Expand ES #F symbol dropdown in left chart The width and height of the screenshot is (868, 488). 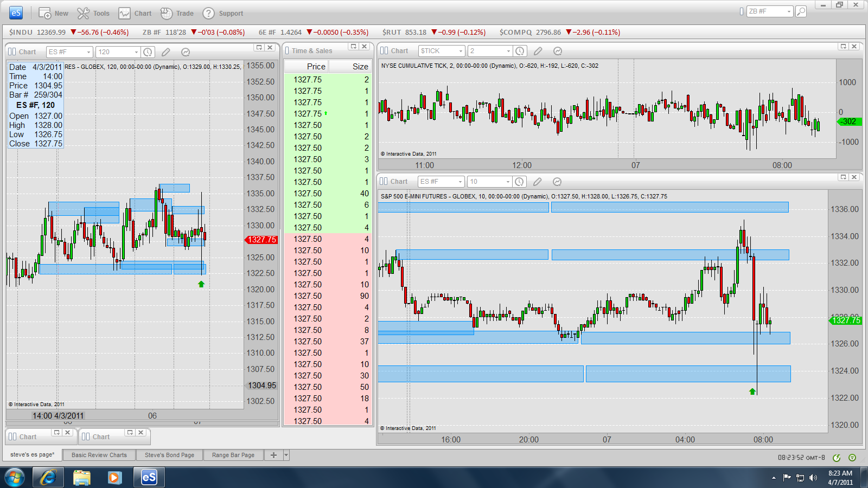[x=88, y=52]
